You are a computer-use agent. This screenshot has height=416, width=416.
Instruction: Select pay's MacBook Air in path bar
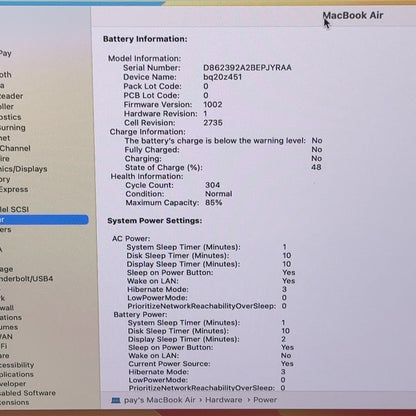pyautogui.click(x=160, y=400)
